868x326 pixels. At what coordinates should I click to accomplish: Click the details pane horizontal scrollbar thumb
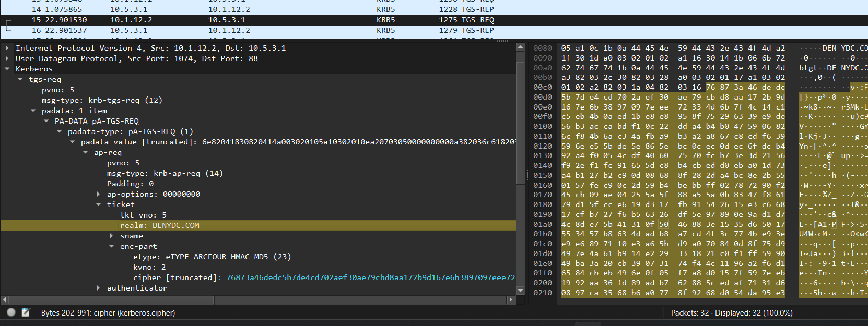[x=112, y=300]
